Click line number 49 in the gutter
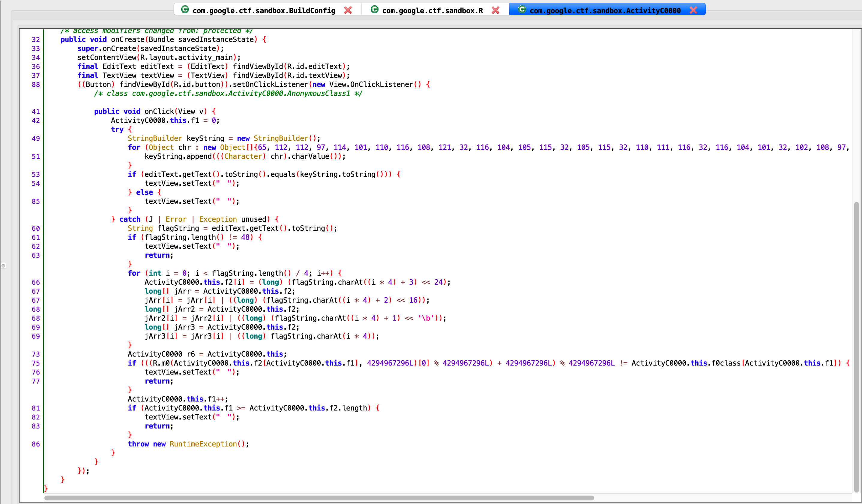The width and height of the screenshot is (862, 504). point(36,139)
